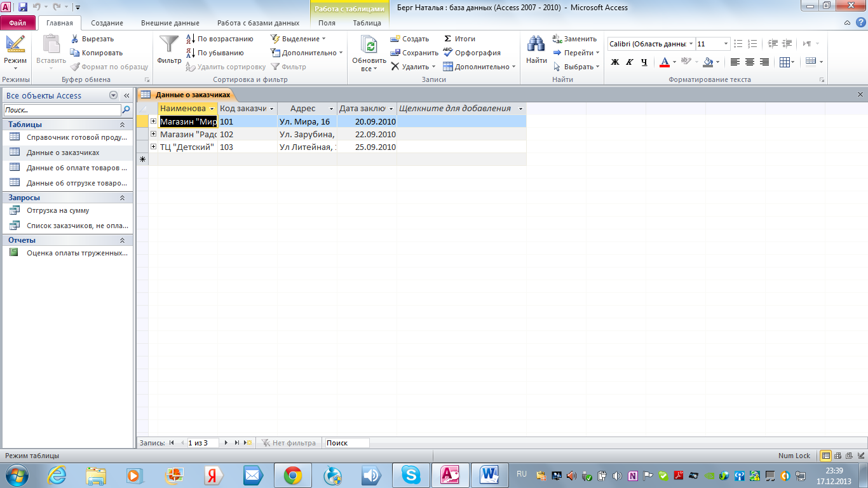Image resolution: width=868 pixels, height=488 pixels.
Task: Add new blank record from navigator
Action: (x=248, y=443)
